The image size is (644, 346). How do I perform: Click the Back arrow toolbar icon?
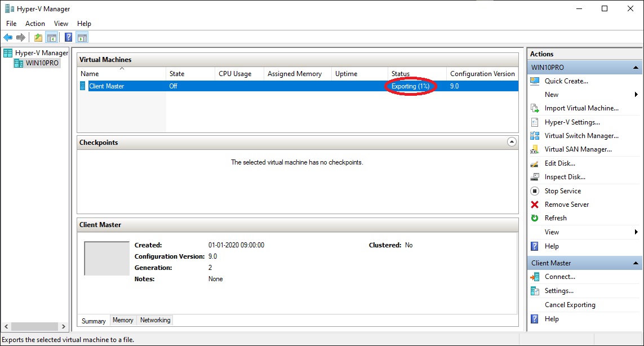click(x=8, y=38)
